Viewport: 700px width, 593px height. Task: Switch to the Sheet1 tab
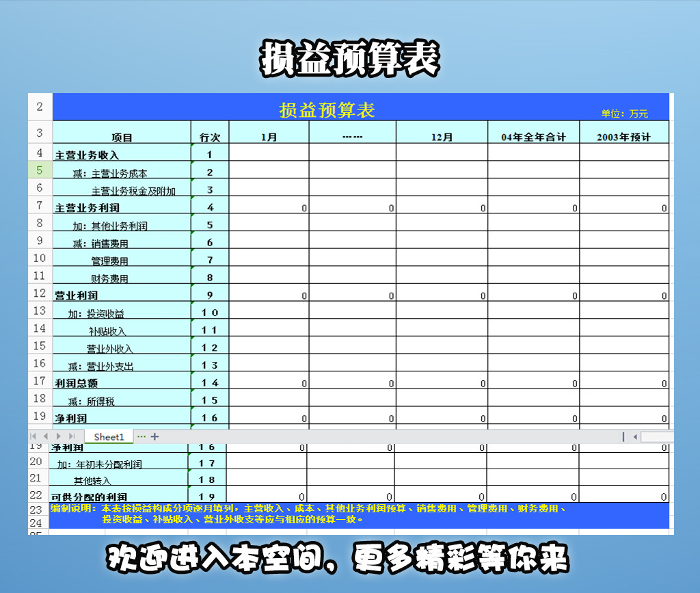coord(109,436)
